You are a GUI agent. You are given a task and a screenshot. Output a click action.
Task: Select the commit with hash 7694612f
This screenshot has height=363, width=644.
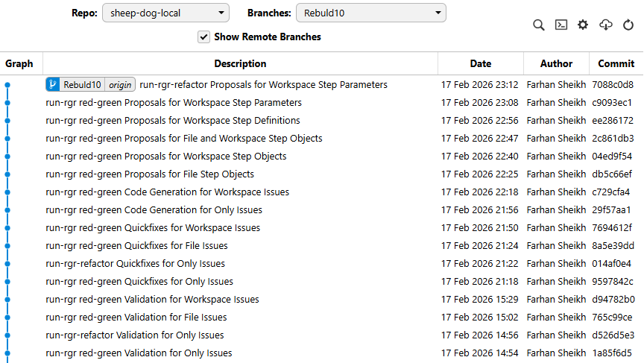[612, 228]
